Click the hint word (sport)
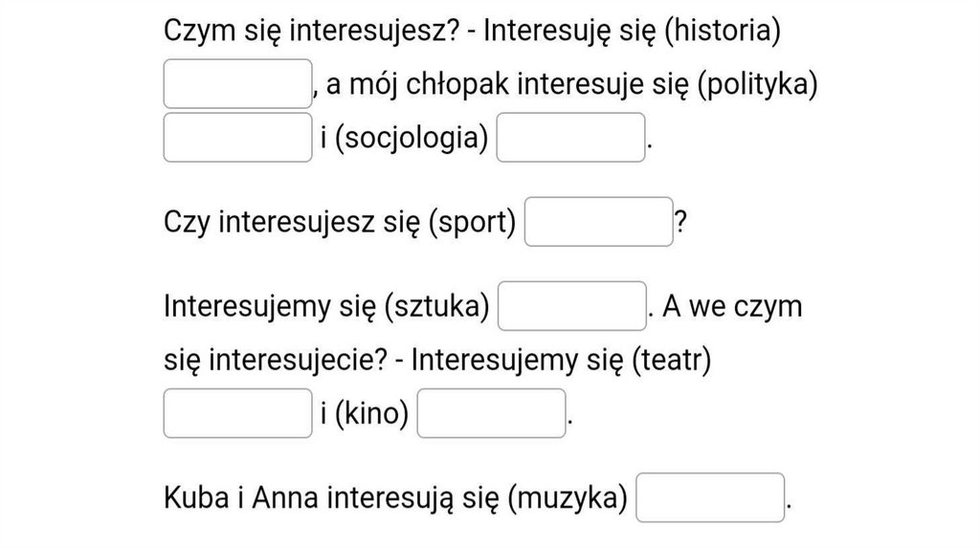980x549 pixels. [x=471, y=222]
